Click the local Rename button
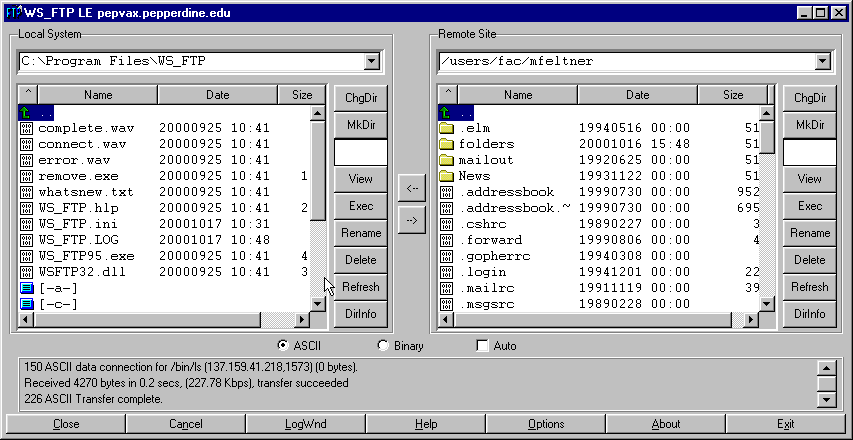 point(361,233)
